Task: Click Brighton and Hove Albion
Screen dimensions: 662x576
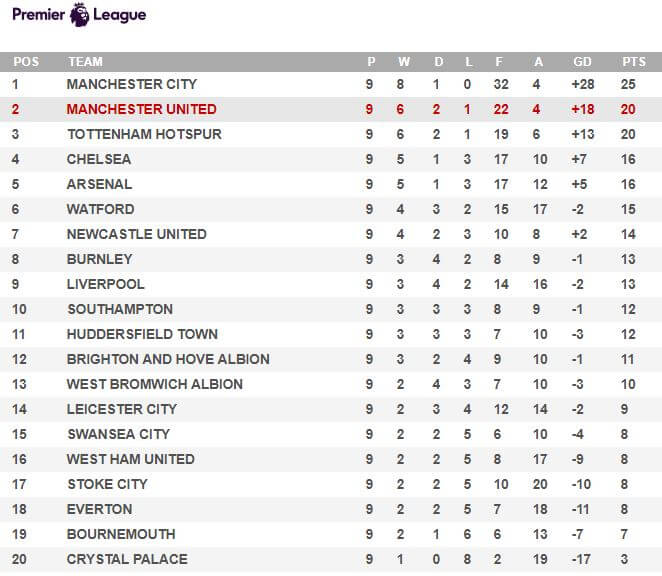Action: (x=168, y=359)
